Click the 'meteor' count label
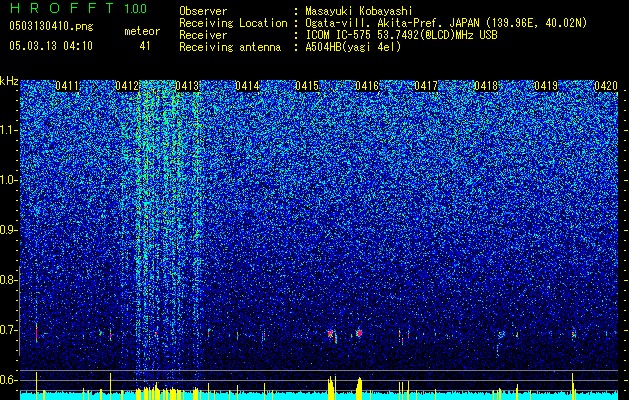Viewport: 629px width, 400px height. coord(142,31)
